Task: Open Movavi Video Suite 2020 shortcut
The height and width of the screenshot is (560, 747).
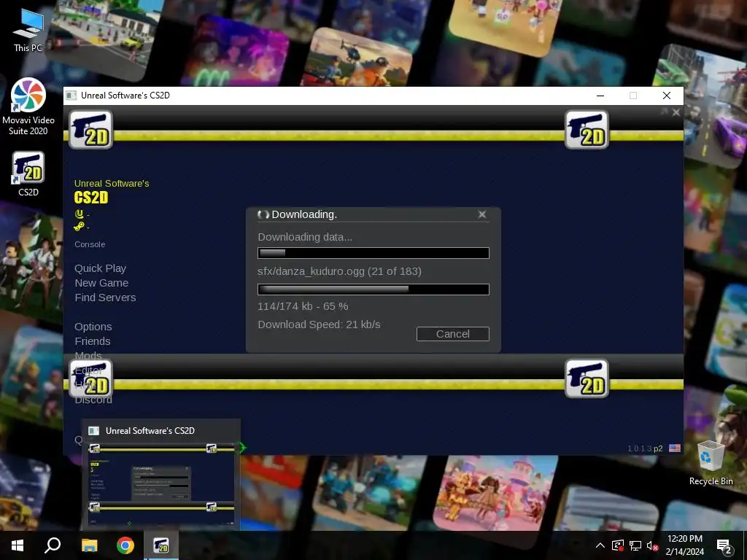Action: point(28,106)
